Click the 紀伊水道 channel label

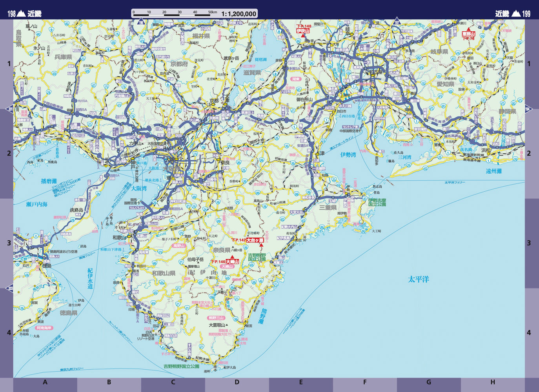click(x=90, y=278)
